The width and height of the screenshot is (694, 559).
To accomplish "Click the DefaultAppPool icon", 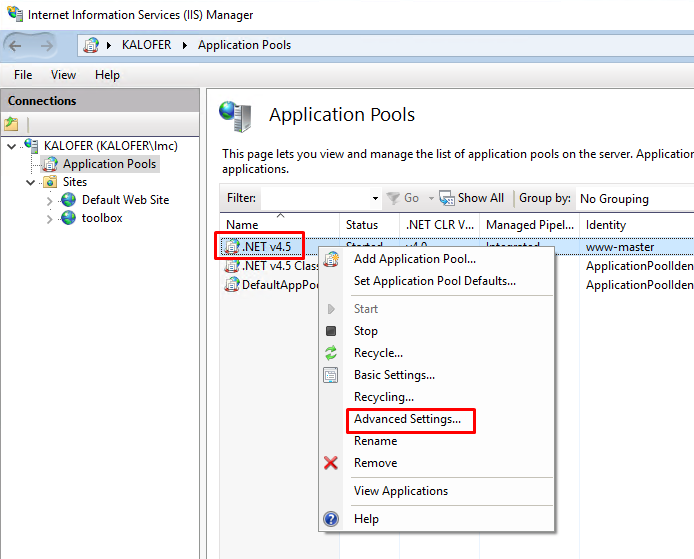I will pyautogui.click(x=232, y=285).
